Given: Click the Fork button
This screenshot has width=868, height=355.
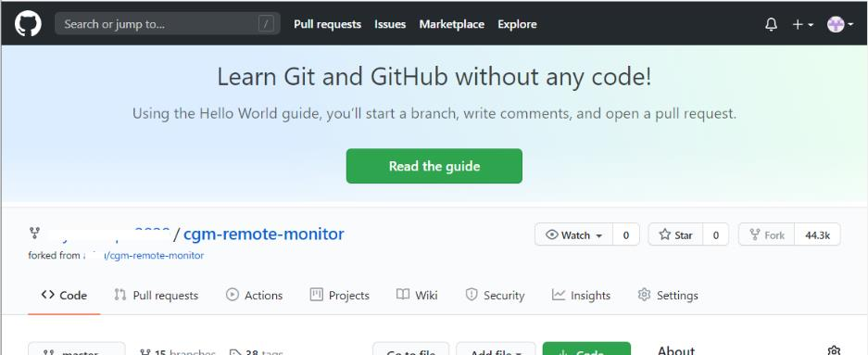Looking at the screenshot, I should [766, 235].
